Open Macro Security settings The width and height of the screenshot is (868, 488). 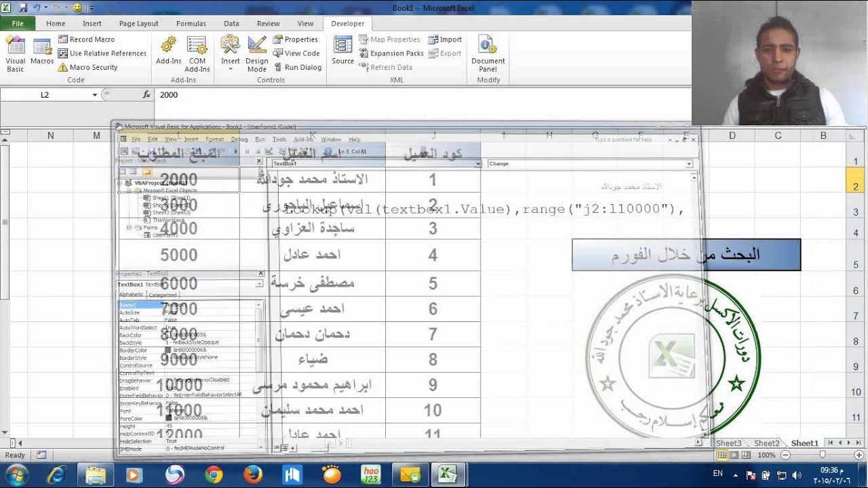click(x=87, y=67)
